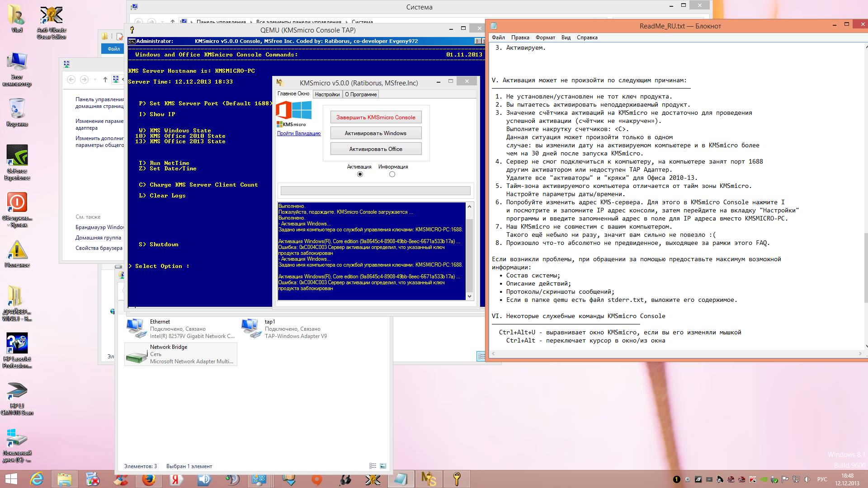This screenshot has height=488, width=868.
Task: Open Firefox from the taskbar
Action: tap(149, 479)
